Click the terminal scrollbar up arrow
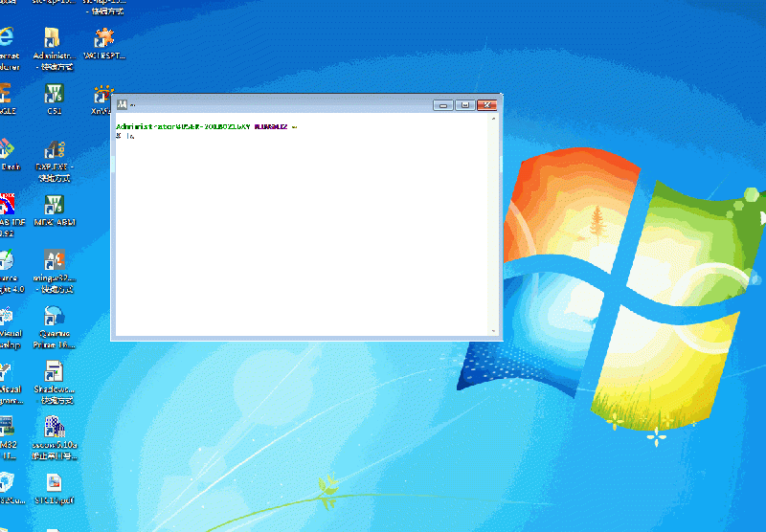 pyautogui.click(x=493, y=119)
